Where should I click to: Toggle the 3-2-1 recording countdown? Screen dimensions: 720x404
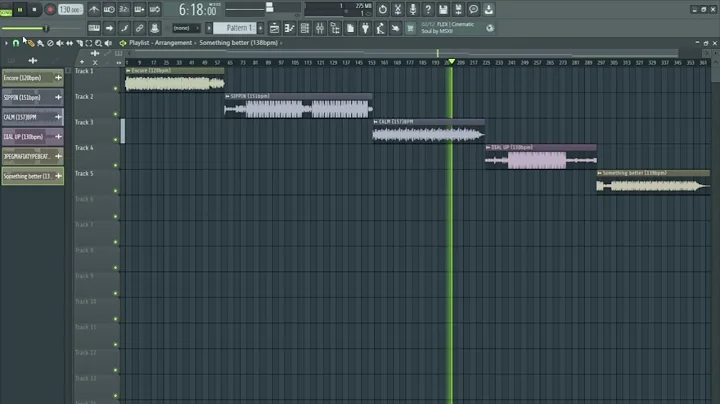point(124,9)
